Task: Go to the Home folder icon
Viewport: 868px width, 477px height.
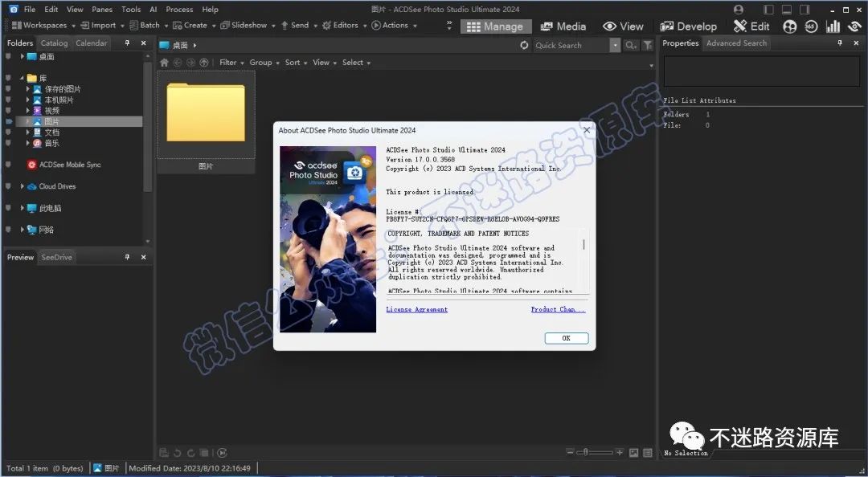Action: pyautogui.click(x=165, y=63)
